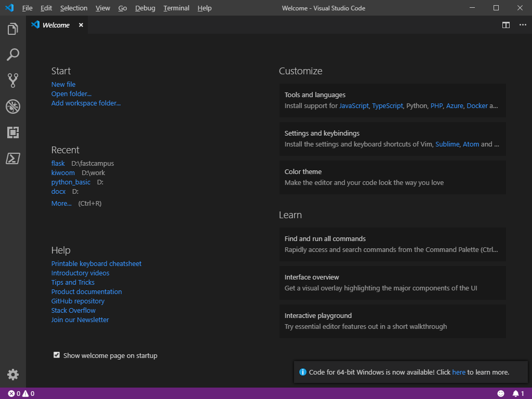Open the Terminal menu
Viewport: 532px width, 399px height.
click(176, 8)
